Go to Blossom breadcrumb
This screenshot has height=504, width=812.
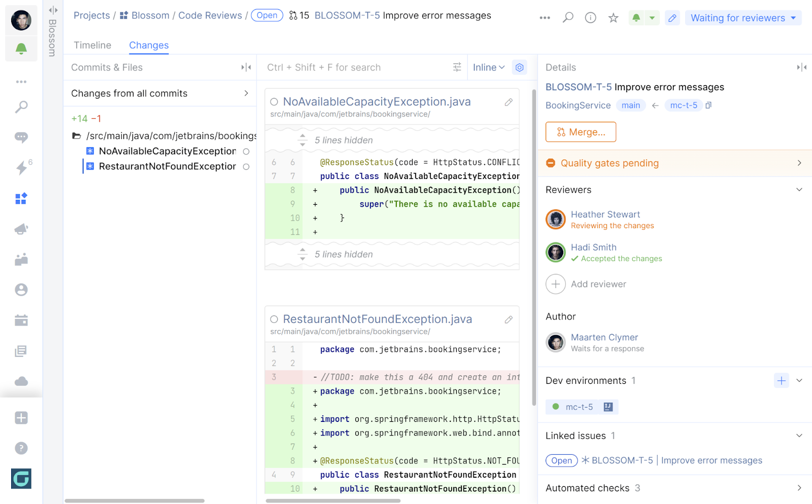point(145,16)
